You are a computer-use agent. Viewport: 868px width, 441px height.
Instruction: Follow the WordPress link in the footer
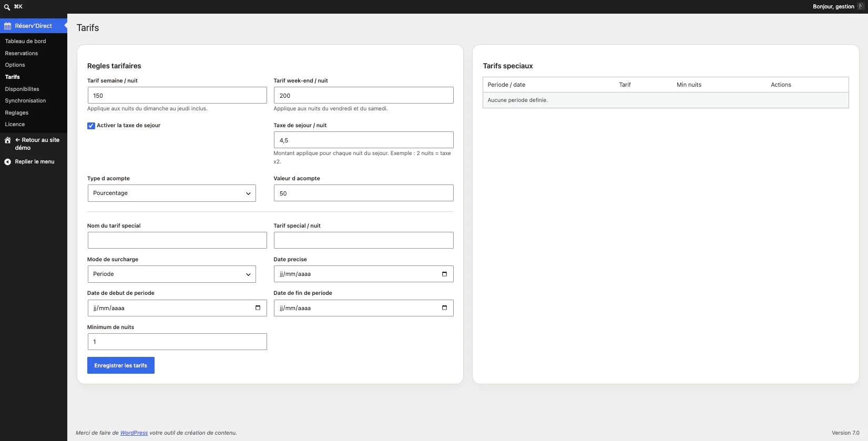pyautogui.click(x=134, y=433)
